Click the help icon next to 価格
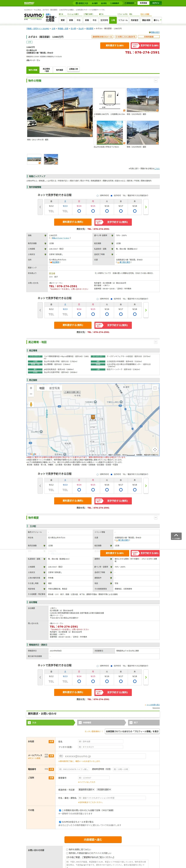 45,236
